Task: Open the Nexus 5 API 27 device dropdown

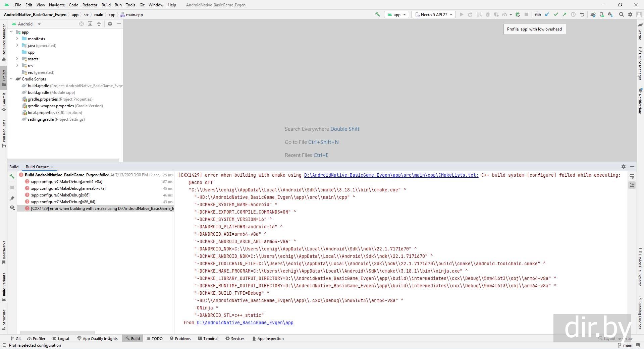Action: 434,14
